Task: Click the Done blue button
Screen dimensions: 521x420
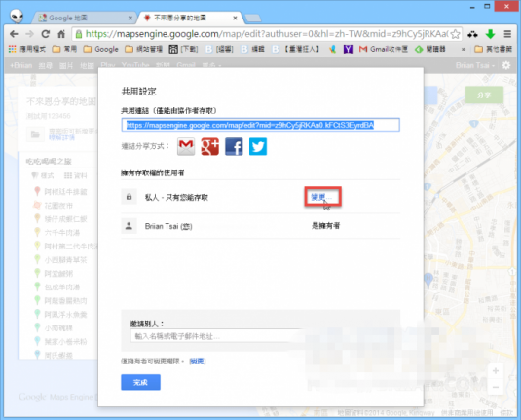Action: click(140, 382)
